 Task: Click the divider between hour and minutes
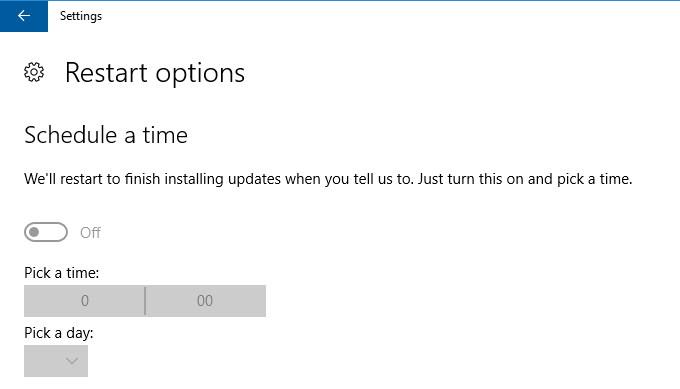[x=145, y=301]
